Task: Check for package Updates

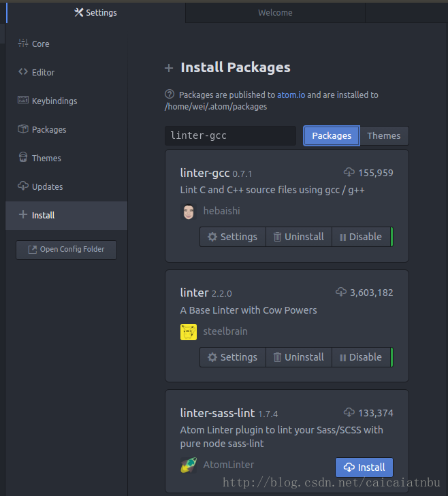Action: point(47,186)
